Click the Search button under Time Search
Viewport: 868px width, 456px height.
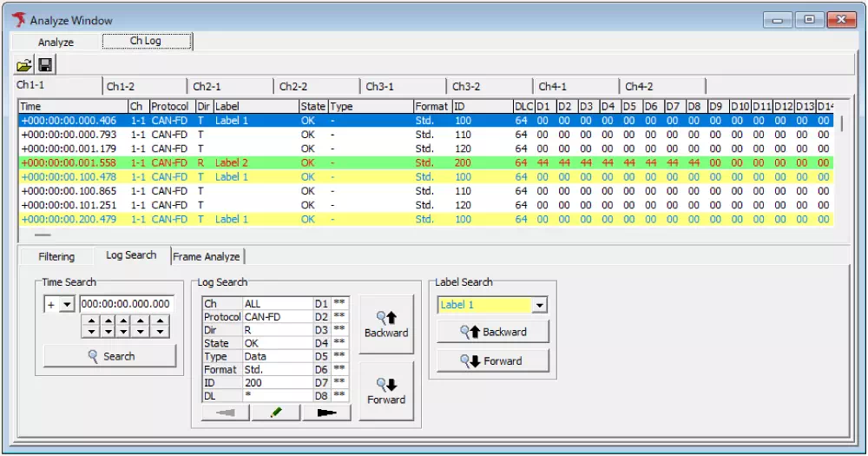click(x=110, y=356)
